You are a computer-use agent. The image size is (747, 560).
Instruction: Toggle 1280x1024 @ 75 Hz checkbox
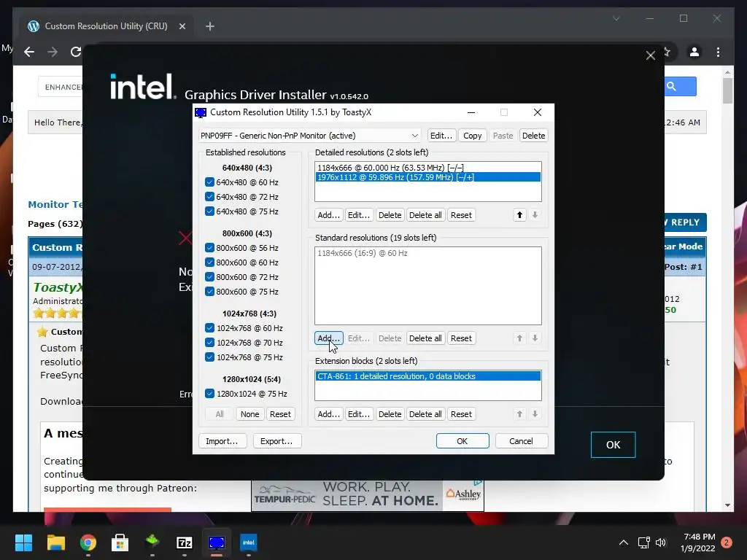click(209, 393)
